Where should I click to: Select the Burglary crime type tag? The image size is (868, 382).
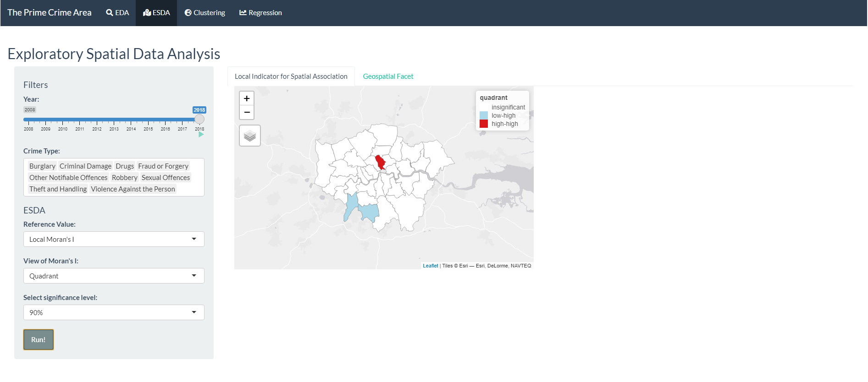(42, 166)
